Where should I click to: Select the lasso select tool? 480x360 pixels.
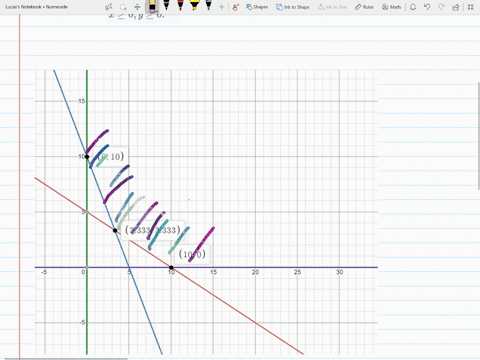pyautogui.click(x=123, y=7)
